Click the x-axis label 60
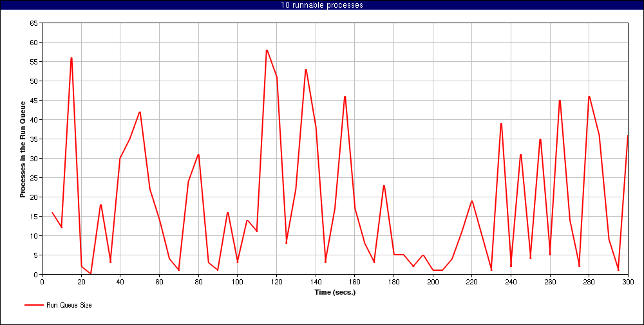Image resolution: width=644 pixels, height=325 pixels. (x=159, y=282)
